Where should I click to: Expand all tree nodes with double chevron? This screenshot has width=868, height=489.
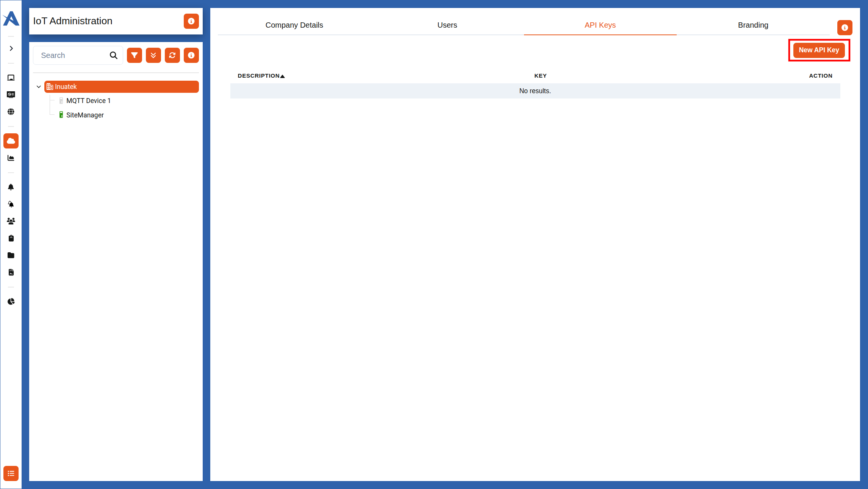[x=153, y=55]
